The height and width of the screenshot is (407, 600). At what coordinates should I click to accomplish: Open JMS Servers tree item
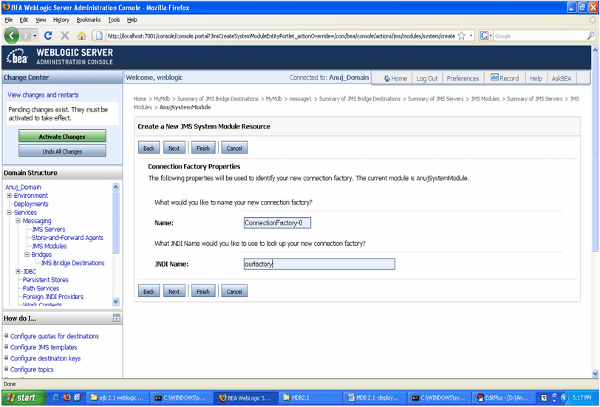pos(49,229)
